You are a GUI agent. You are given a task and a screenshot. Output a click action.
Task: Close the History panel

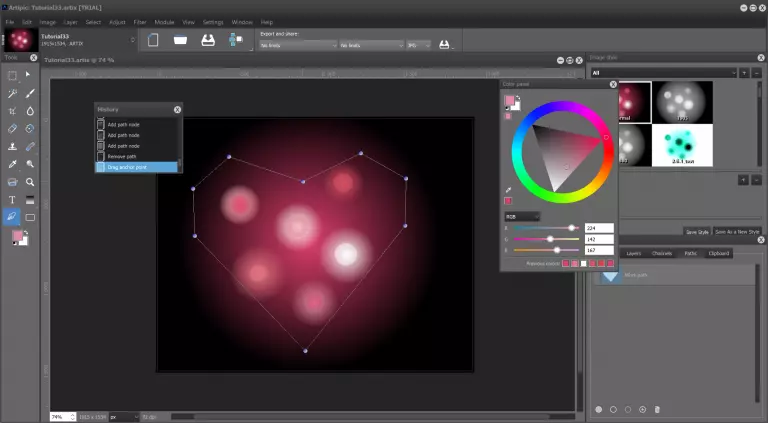pyautogui.click(x=177, y=110)
